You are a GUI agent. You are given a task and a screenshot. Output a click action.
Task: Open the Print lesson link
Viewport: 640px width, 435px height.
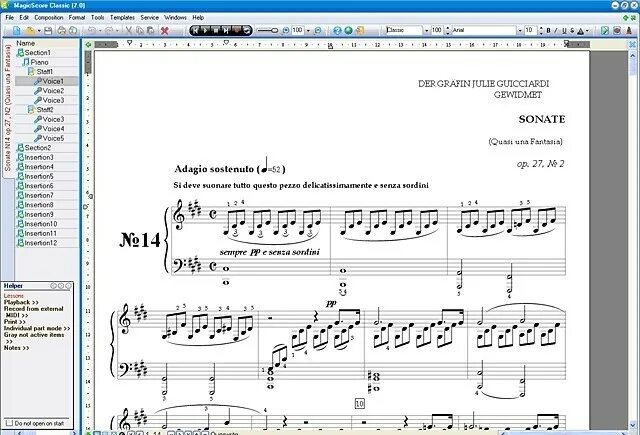click(x=15, y=322)
